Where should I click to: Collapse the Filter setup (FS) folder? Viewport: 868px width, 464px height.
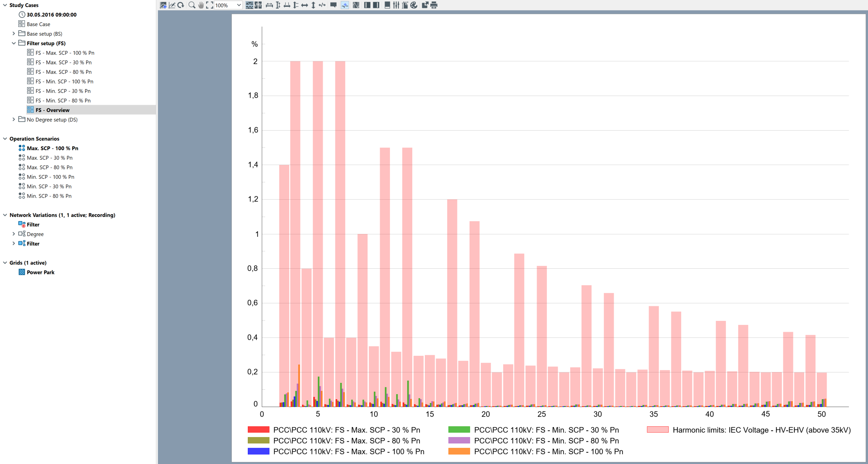click(x=14, y=43)
